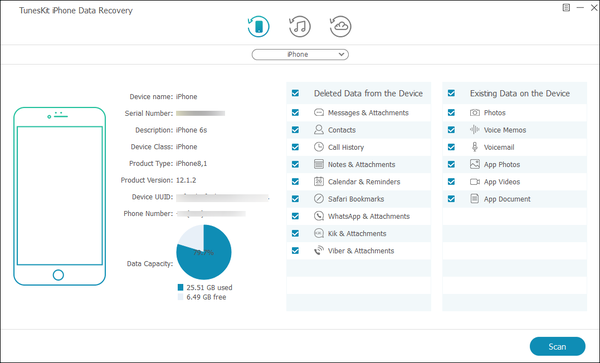Toggle the Voicemail checkbox
The height and width of the screenshot is (363, 600).
[452, 147]
